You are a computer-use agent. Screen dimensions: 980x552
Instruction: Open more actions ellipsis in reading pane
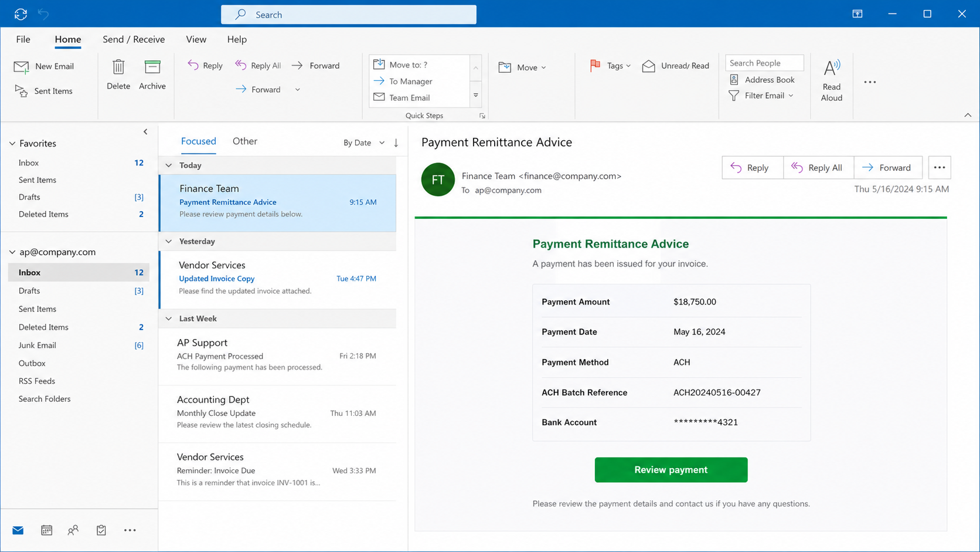click(940, 168)
